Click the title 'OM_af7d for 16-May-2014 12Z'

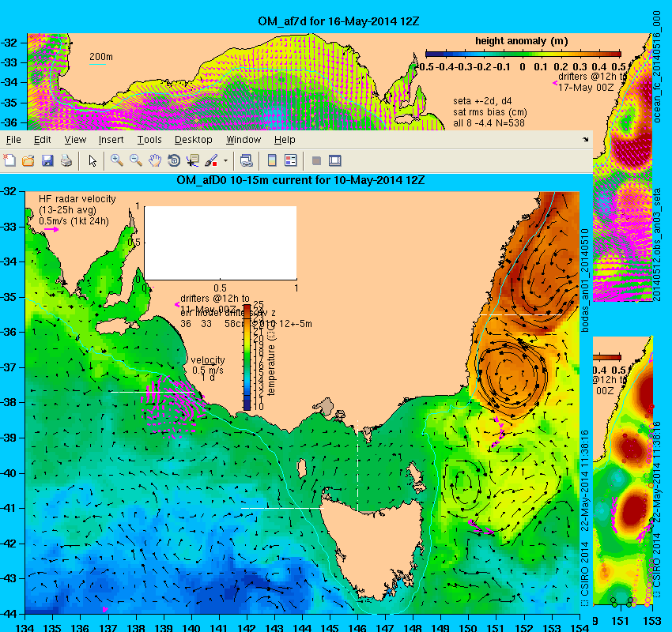(x=338, y=21)
